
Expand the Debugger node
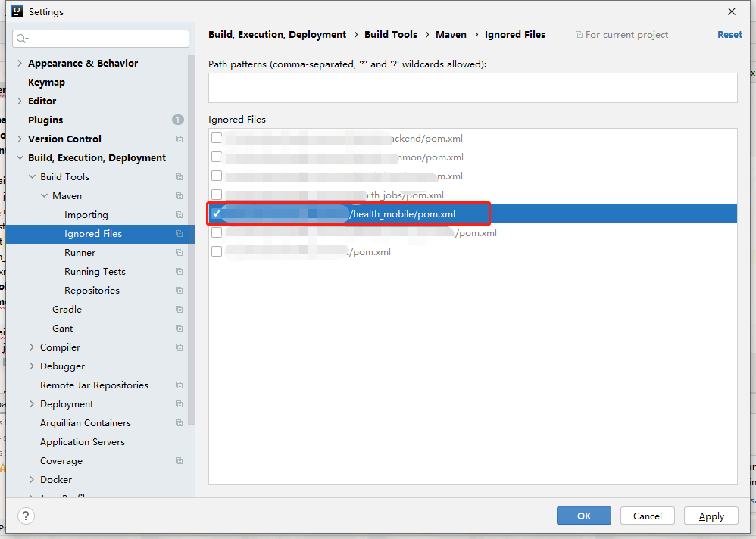click(x=32, y=366)
